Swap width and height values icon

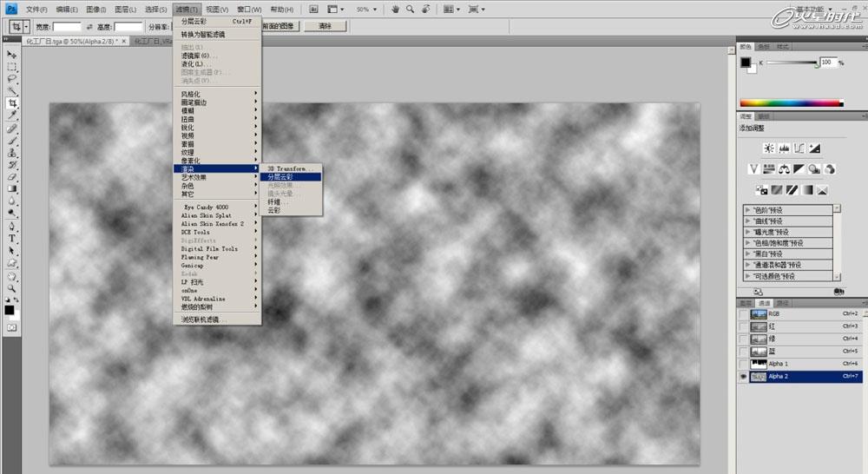(x=89, y=27)
